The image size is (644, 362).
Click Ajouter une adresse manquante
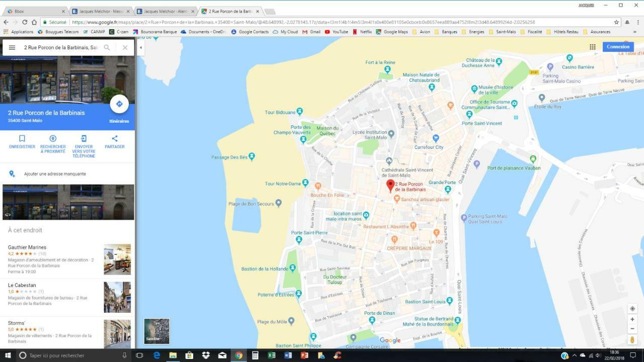[x=55, y=174]
